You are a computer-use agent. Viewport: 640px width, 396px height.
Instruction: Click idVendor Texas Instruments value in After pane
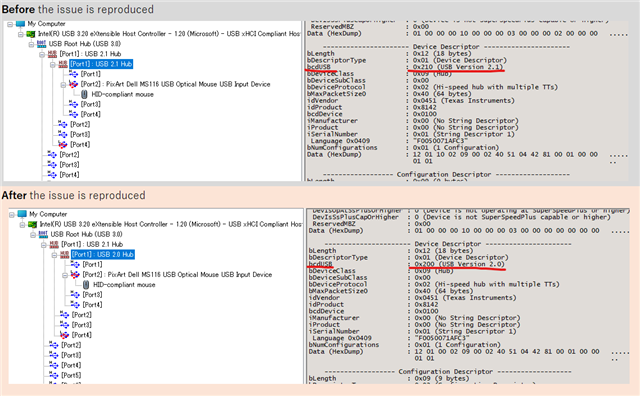[465, 298]
